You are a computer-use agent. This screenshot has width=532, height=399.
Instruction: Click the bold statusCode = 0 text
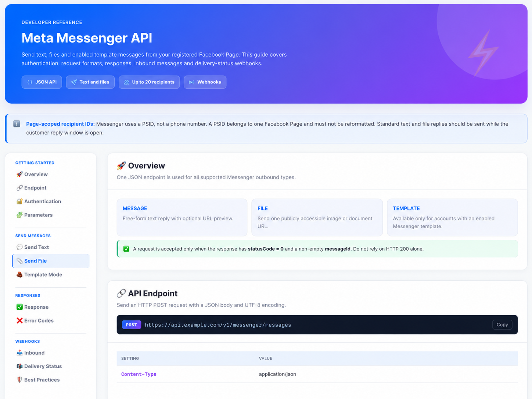tap(266, 249)
